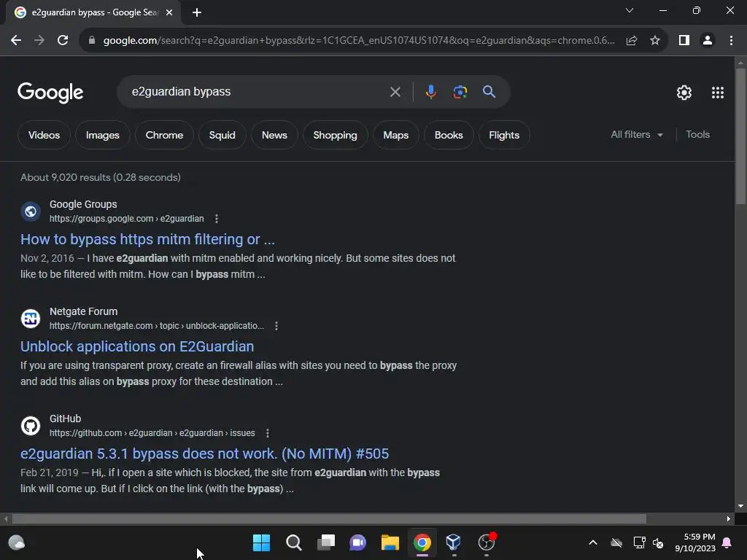Viewport: 747px width, 560px height.
Task: Filter results by Images
Action: click(x=102, y=135)
